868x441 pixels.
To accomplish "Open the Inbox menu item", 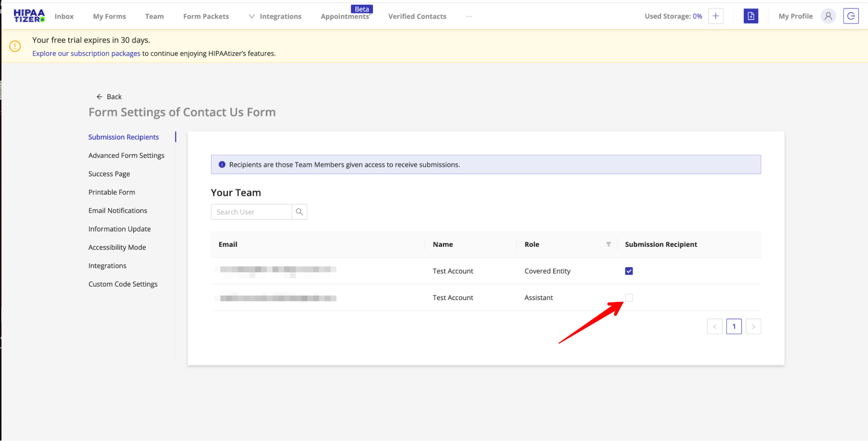I will [64, 17].
